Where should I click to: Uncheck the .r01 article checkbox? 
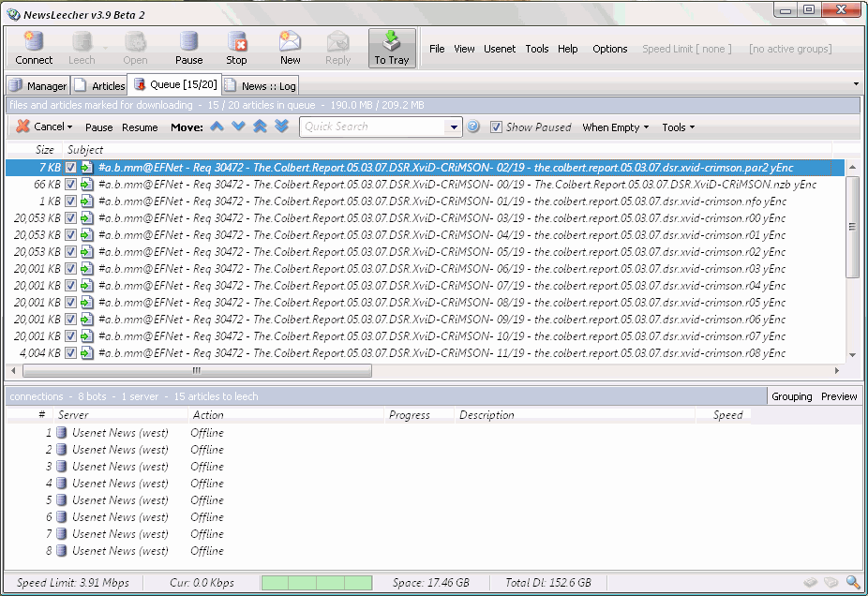(x=71, y=235)
